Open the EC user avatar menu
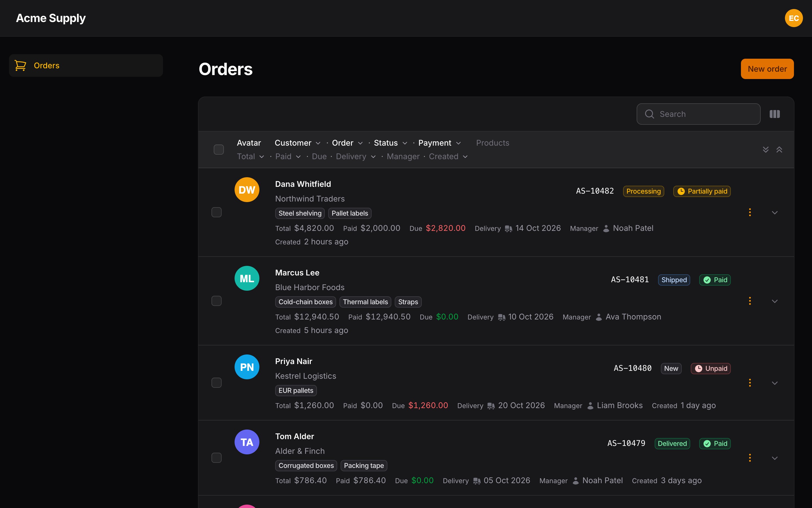Viewport: 812px width, 508px height. (794, 18)
